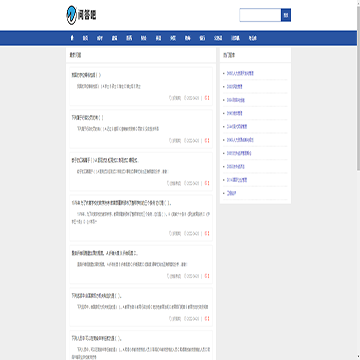360x360 pixels.
Task: Open the topmost question card's title
Action: [x=86, y=75]
